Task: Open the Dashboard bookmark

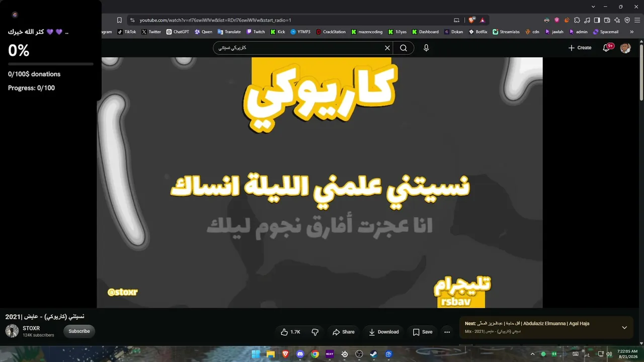Action: (426, 32)
